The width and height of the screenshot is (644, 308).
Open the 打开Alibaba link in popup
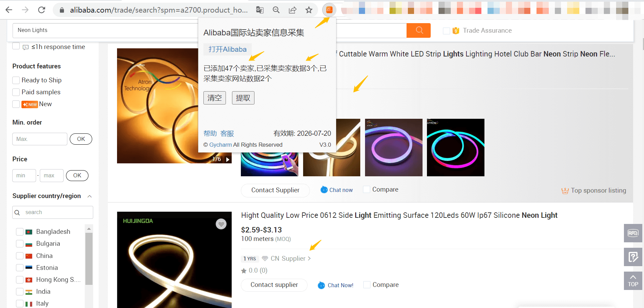tap(227, 49)
